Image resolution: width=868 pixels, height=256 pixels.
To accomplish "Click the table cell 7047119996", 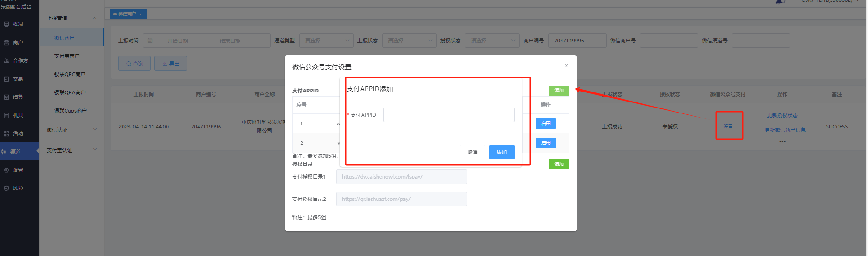I will [206, 127].
